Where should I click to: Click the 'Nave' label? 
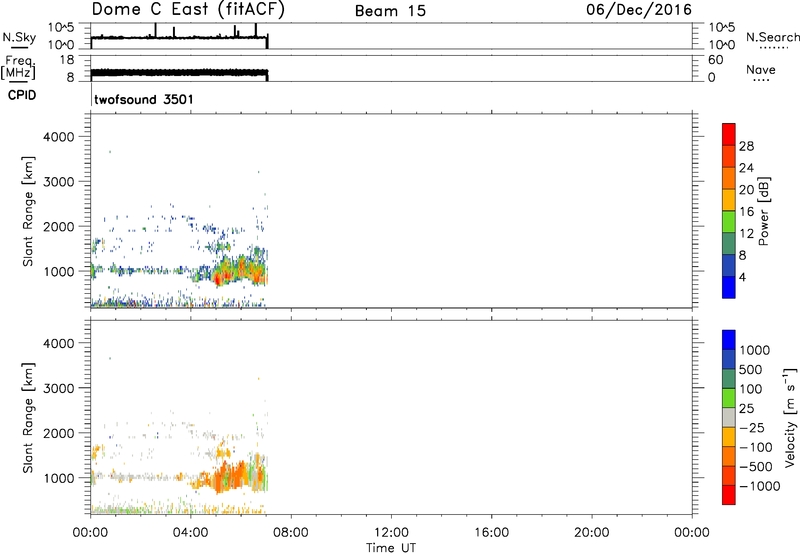pos(761,70)
